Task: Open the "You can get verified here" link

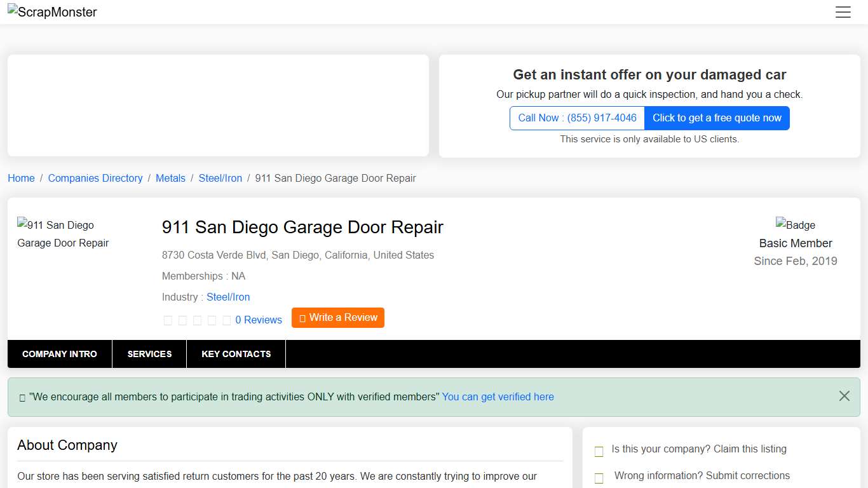Action: [498, 396]
